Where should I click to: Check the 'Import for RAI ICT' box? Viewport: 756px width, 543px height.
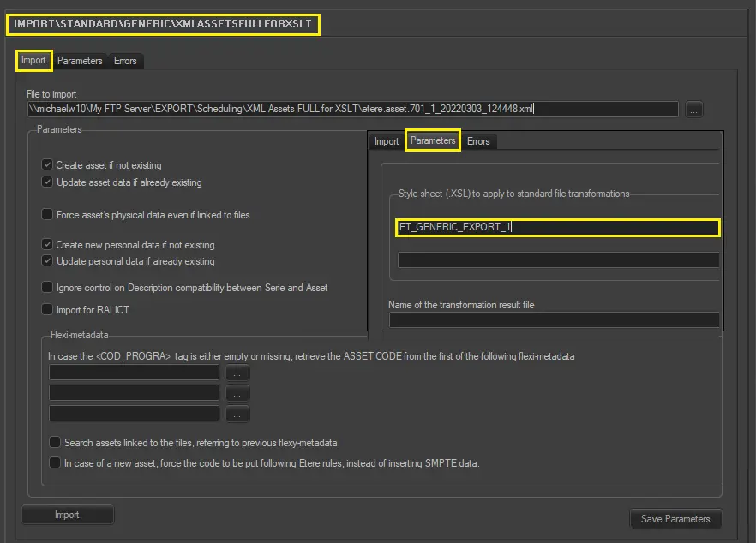(x=47, y=309)
